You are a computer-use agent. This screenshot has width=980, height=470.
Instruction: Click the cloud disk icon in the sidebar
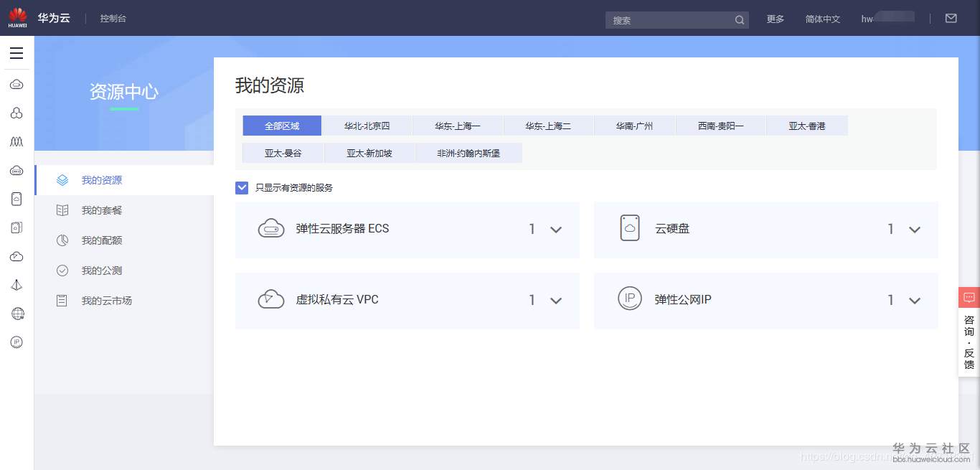(x=17, y=199)
